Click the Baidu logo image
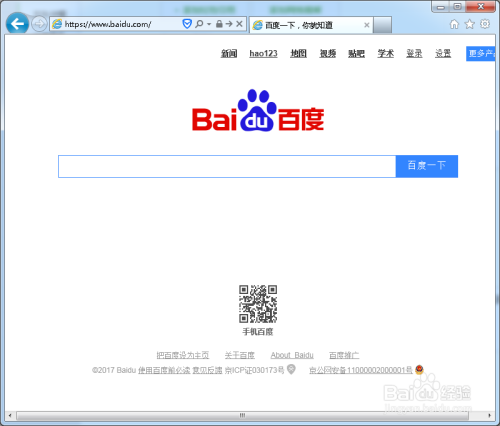This screenshot has height=426, width=500. coord(258,111)
